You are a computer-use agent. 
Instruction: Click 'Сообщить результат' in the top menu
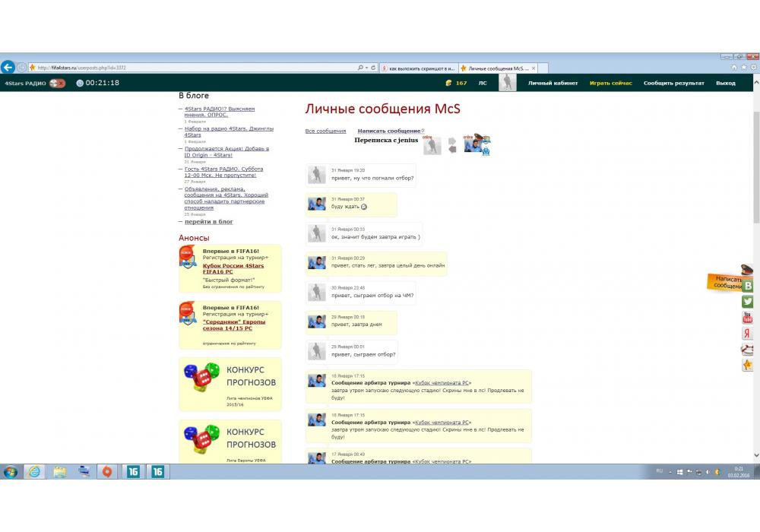click(x=673, y=83)
